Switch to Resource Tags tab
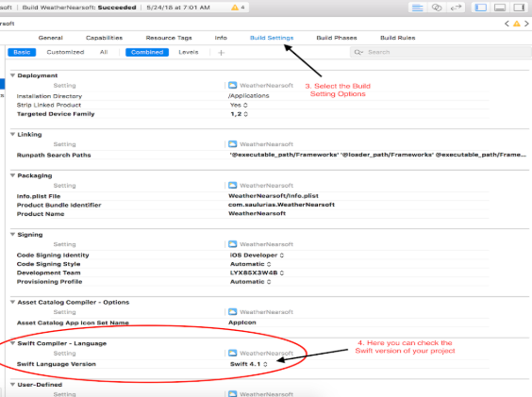Screen dimensions: 532x397 pos(169,38)
